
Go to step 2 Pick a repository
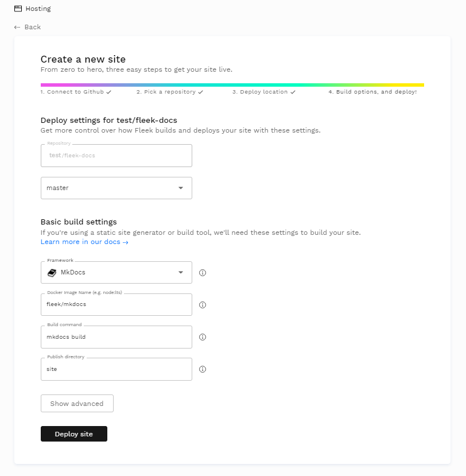169,92
